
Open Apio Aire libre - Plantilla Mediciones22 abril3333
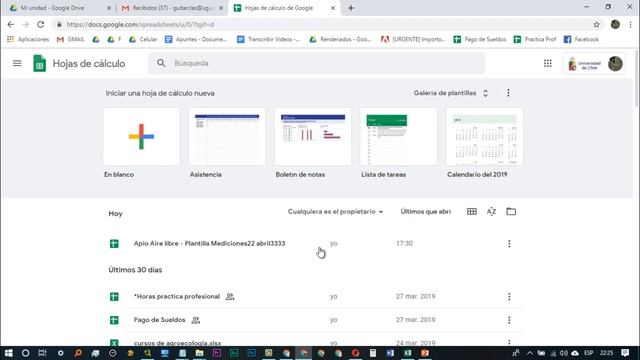pos(209,243)
